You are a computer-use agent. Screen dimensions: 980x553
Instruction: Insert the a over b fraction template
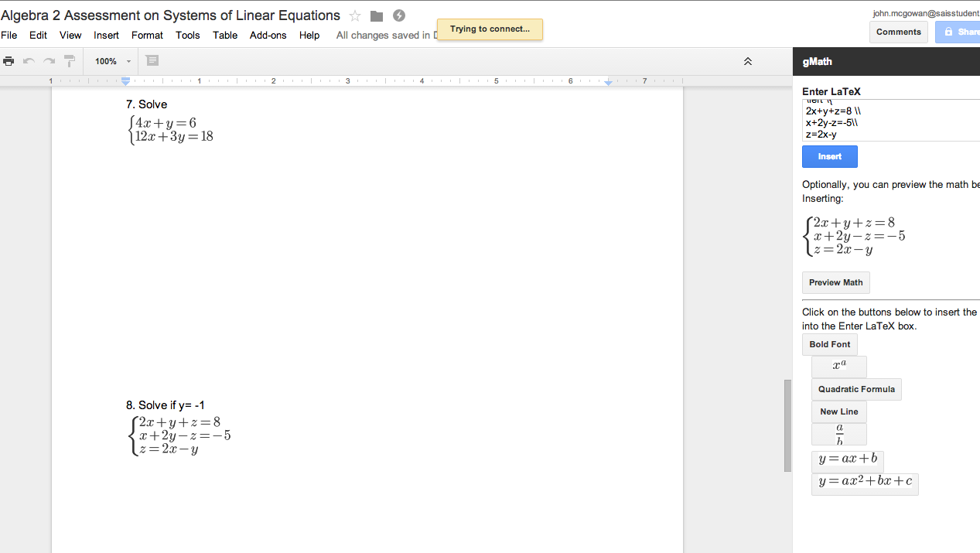point(839,434)
